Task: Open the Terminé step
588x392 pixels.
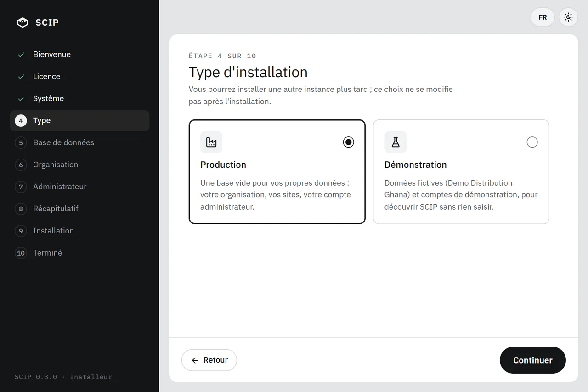Action: (x=79, y=253)
